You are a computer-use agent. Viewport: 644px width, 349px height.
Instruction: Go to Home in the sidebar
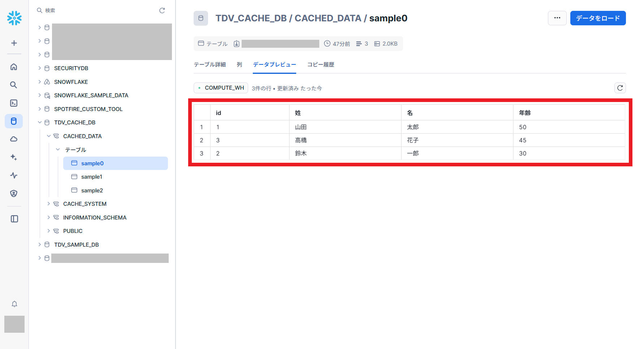coord(14,67)
